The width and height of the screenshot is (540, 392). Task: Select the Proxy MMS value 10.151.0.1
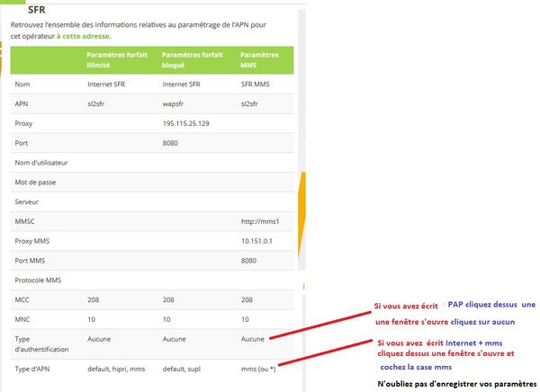(x=257, y=240)
